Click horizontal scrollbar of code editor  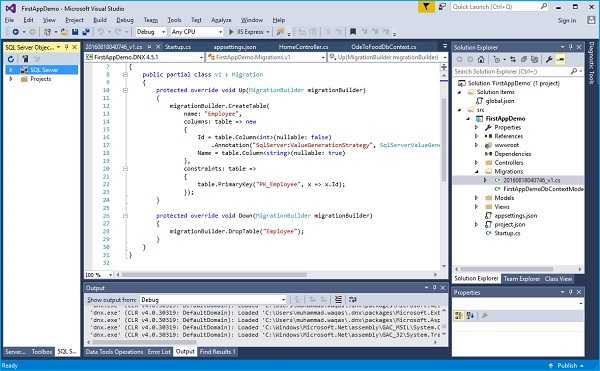click(x=214, y=274)
